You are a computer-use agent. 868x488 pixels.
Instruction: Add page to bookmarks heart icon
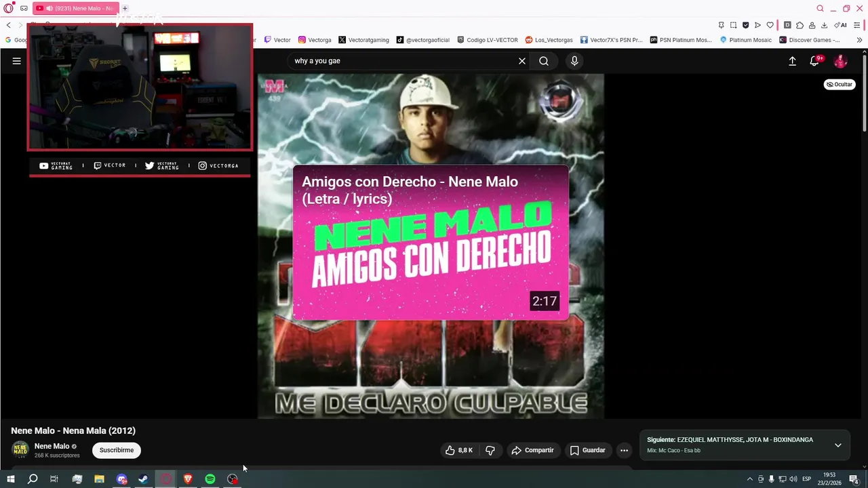[770, 25]
